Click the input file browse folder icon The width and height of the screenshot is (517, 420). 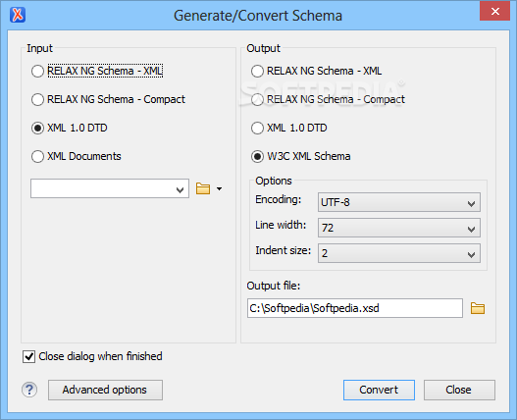pos(203,188)
